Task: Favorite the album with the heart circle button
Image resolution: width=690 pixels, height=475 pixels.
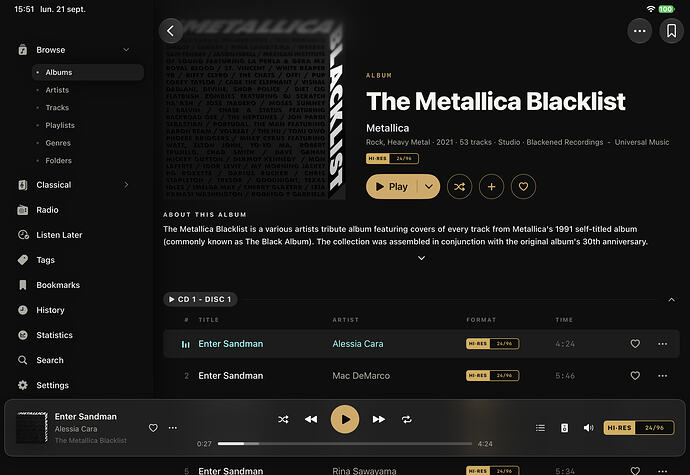Action: [x=523, y=187]
